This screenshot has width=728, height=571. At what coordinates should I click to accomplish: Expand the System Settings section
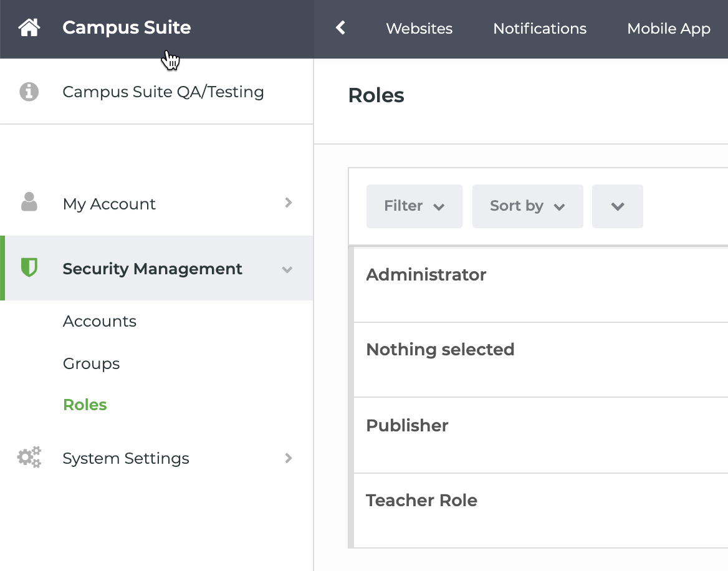pyautogui.click(x=287, y=458)
